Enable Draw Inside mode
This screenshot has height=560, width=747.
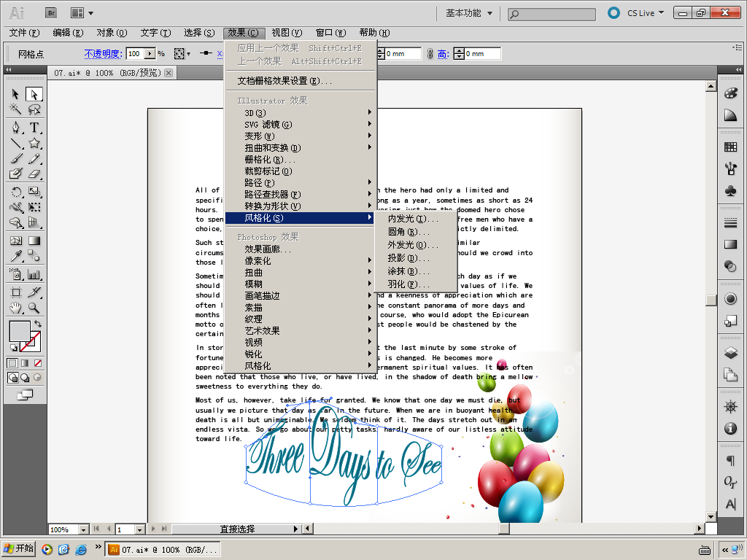click(38, 378)
